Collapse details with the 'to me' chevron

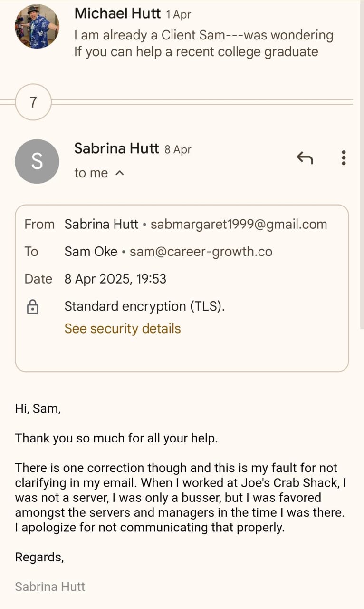(120, 173)
